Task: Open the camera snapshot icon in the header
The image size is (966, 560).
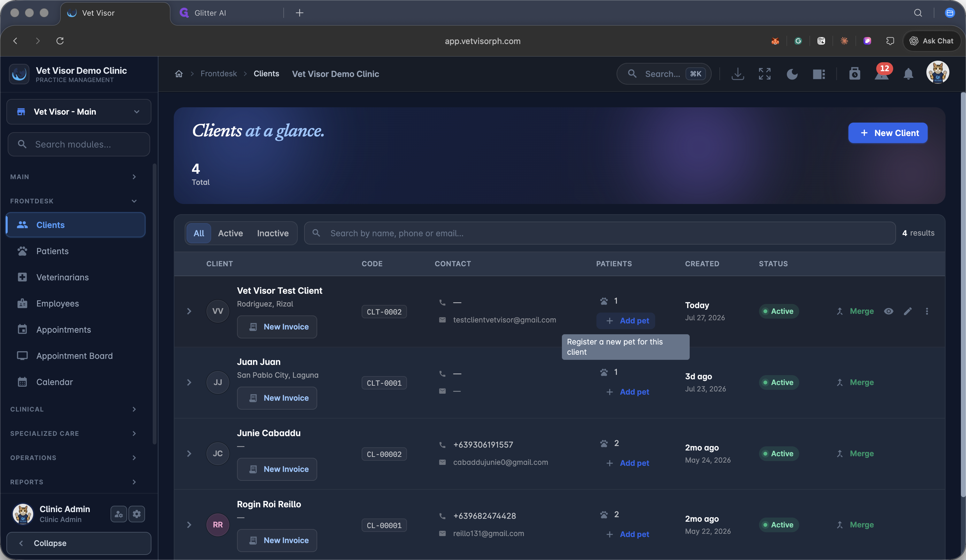Action: click(855, 73)
